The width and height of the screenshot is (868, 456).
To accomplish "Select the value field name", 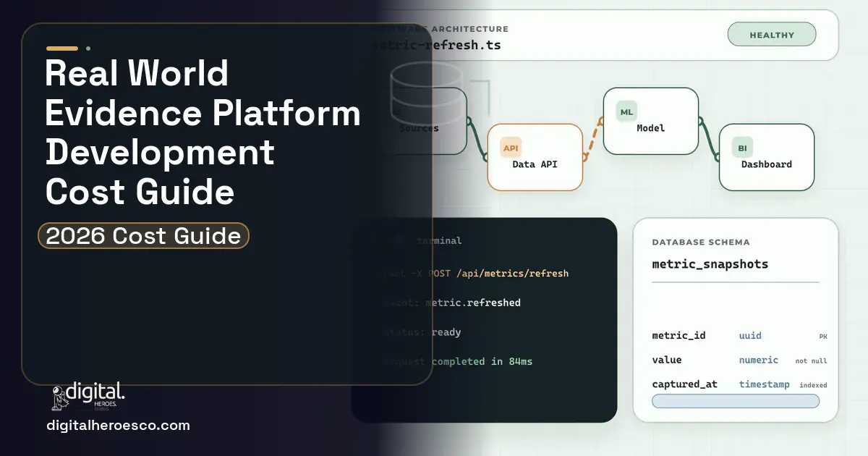I will pos(667,360).
